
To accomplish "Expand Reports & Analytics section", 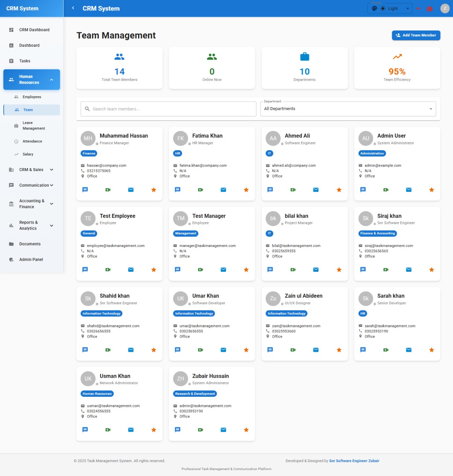I will (x=32, y=225).
